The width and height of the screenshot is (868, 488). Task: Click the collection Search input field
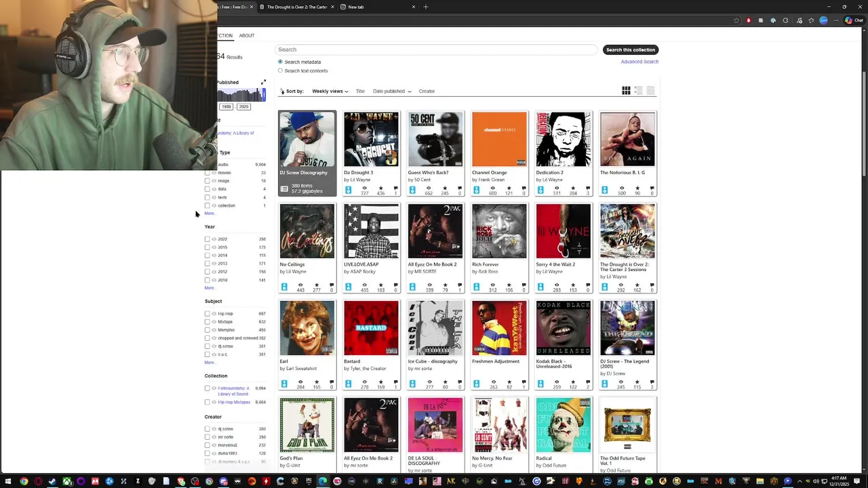(436, 49)
